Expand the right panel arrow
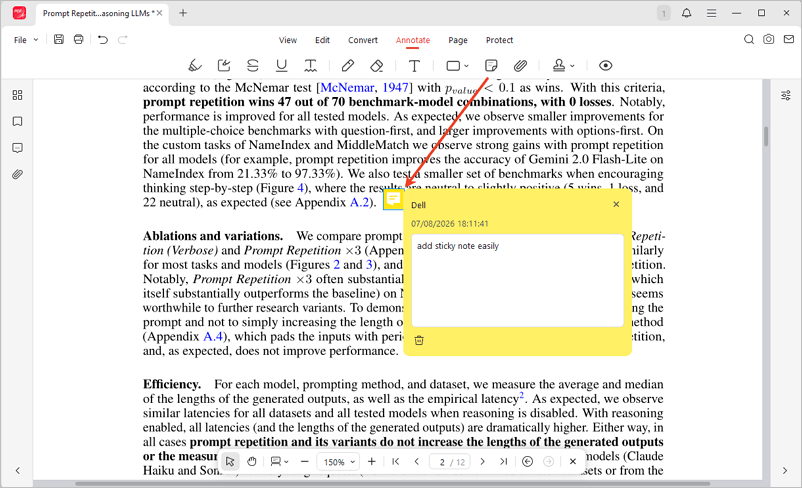This screenshot has width=802, height=488. 785,471
